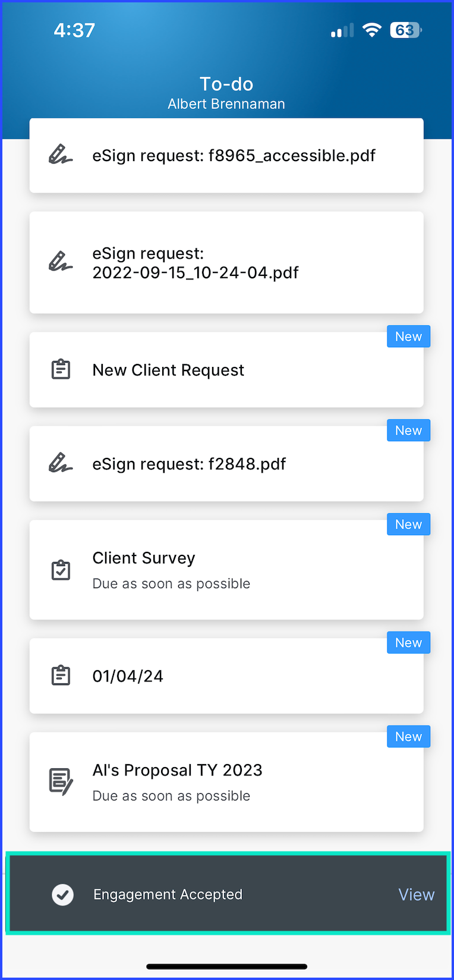Tap the checkmark circle in Engagement Accepted banner

[62, 894]
